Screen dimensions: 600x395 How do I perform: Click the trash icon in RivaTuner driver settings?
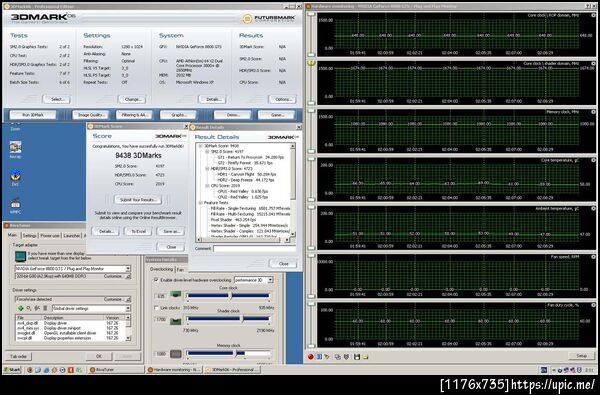pyautogui.click(x=45, y=308)
